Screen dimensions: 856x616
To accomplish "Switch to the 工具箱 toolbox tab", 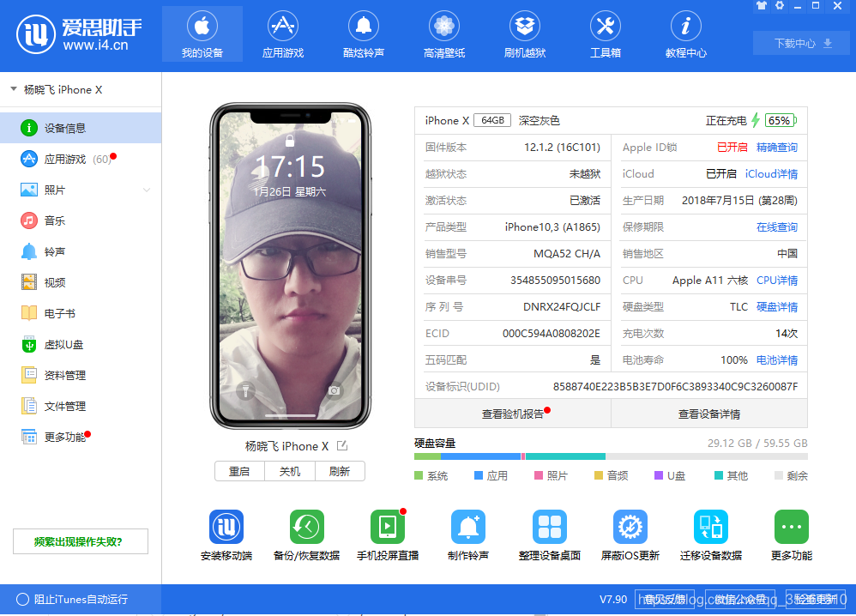I will pos(606,34).
